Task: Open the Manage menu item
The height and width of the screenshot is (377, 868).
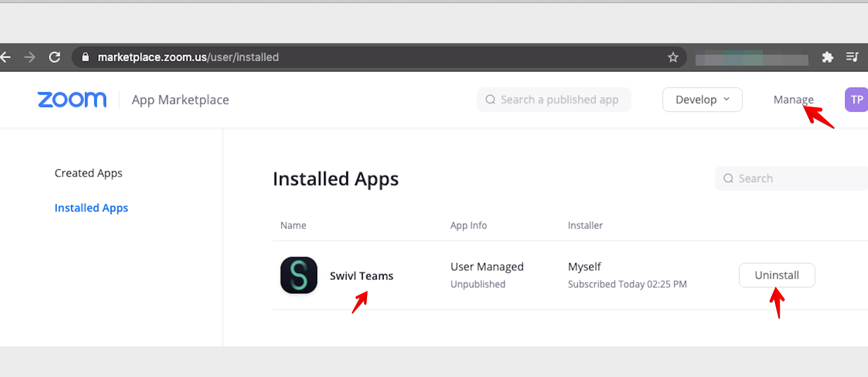Action: (793, 100)
